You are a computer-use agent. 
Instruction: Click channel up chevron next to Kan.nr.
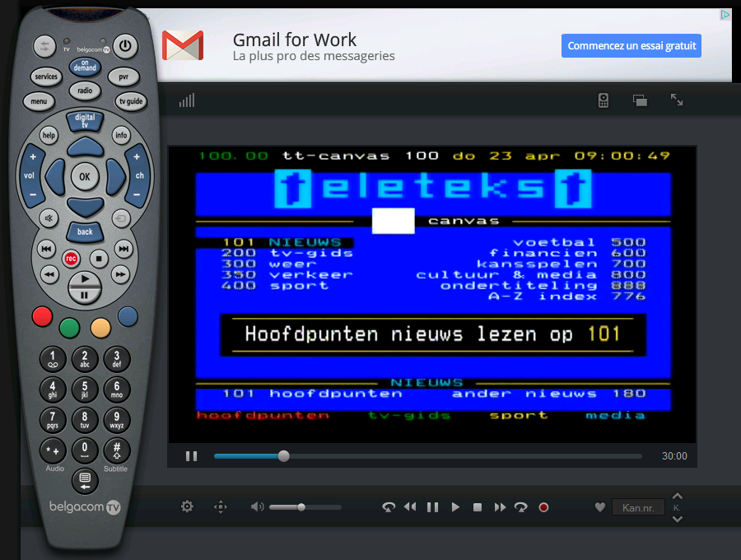677,496
